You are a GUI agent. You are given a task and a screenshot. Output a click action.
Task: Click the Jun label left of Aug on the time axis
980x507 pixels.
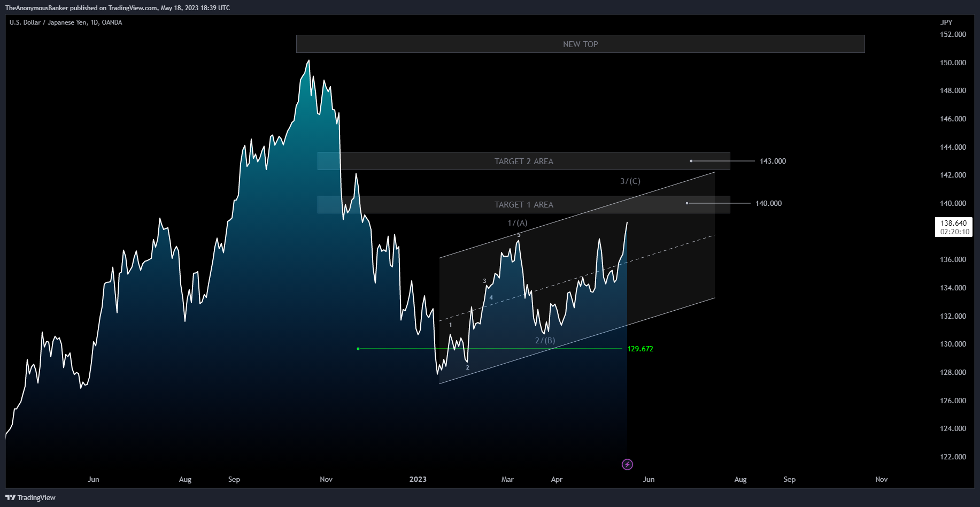pos(93,479)
